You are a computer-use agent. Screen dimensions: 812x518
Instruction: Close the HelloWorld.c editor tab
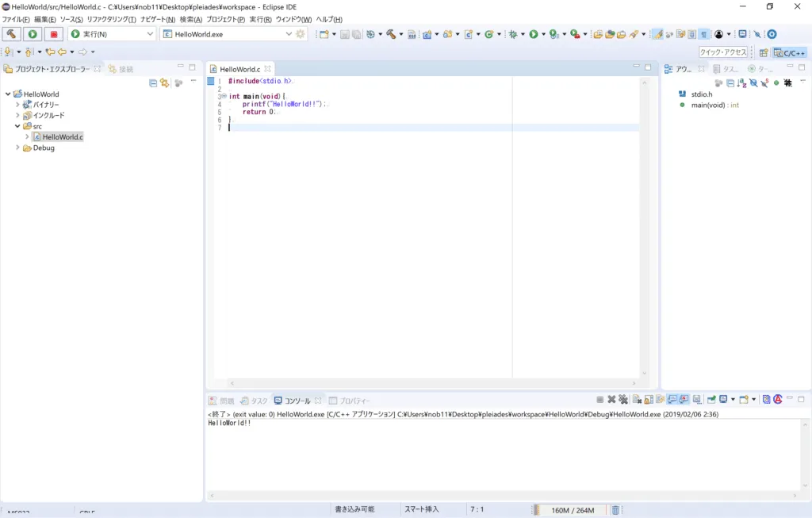point(267,68)
